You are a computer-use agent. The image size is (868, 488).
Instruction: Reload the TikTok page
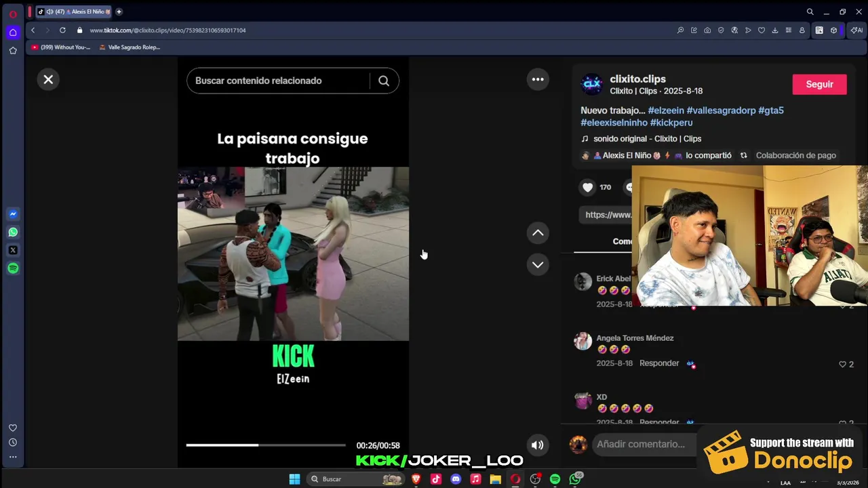[62, 30]
